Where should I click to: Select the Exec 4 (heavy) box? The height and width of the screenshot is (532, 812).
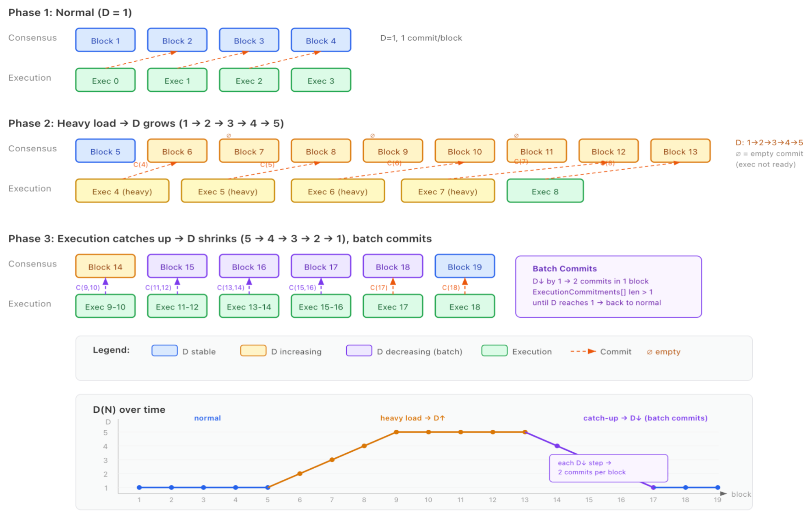(x=122, y=191)
